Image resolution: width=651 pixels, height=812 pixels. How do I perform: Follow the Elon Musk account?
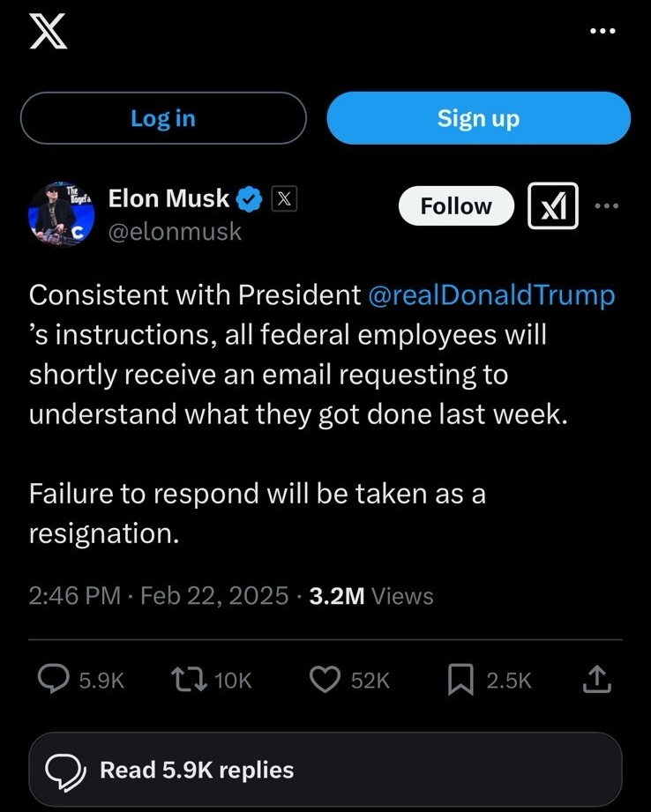click(455, 206)
